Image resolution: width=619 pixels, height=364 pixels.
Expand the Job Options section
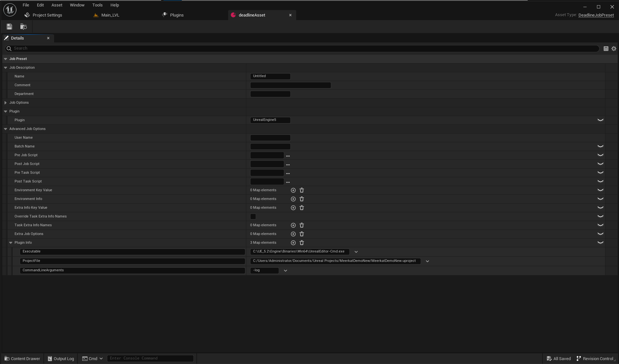click(6, 102)
